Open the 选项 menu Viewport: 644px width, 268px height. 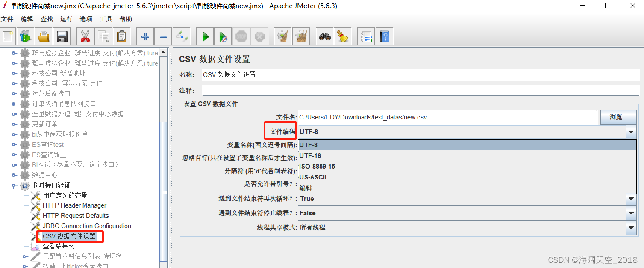point(85,19)
